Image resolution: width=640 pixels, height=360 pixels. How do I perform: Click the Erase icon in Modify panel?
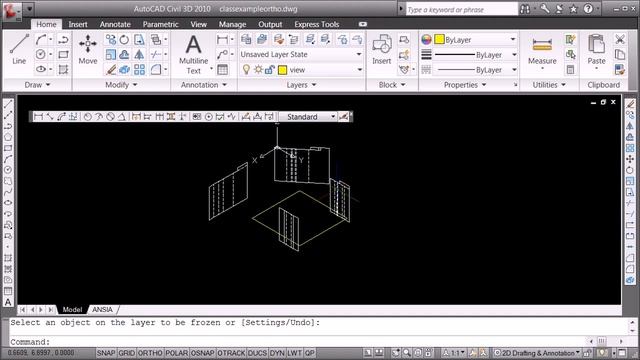111,69
